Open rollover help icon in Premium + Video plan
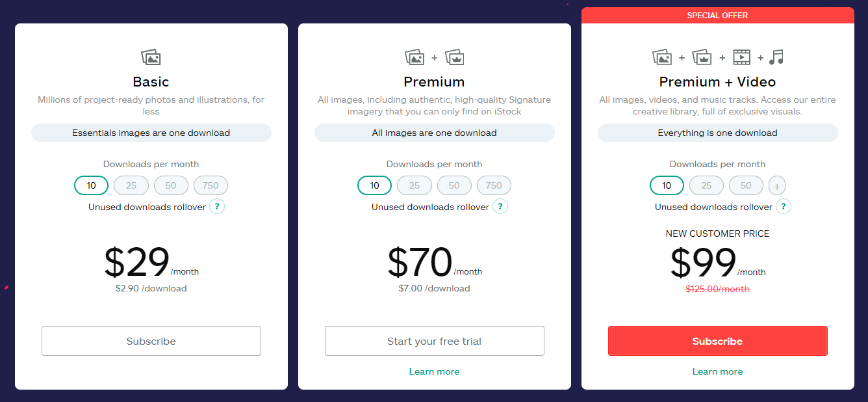This screenshot has width=868, height=402. coord(784,207)
